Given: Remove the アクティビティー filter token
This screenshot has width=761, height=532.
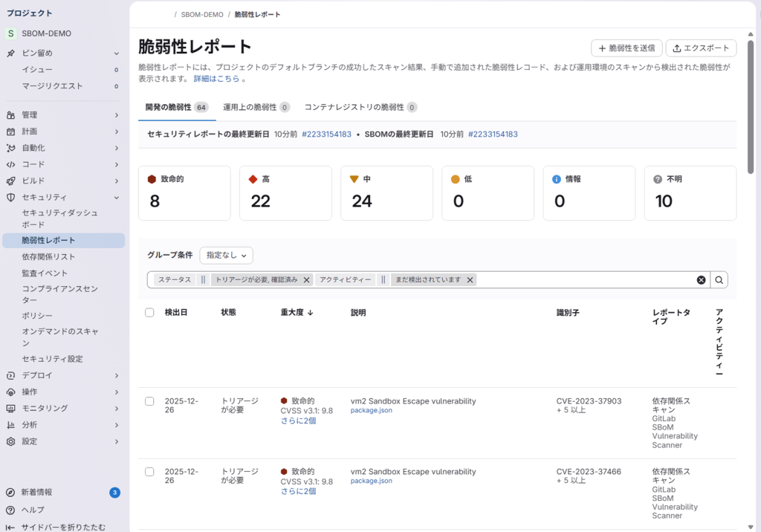Looking at the screenshot, I should coord(470,280).
